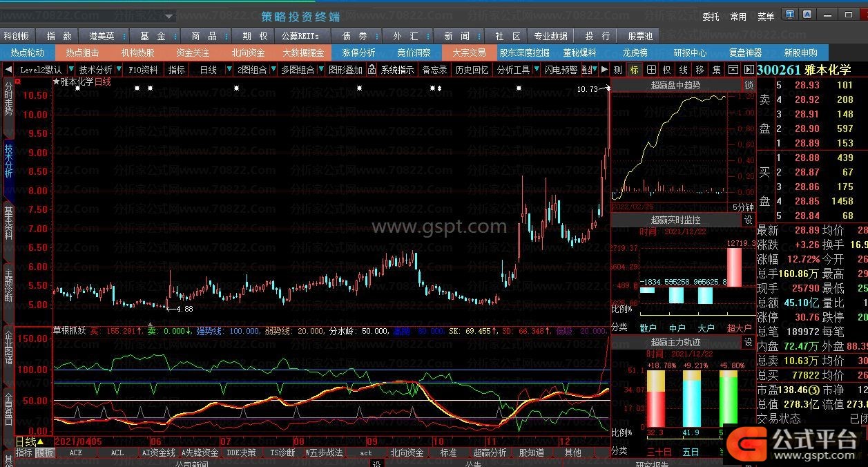The height and width of the screenshot is (467, 868).
Task: Open the 主题诊断 sidebar view
Action: [x=8, y=285]
